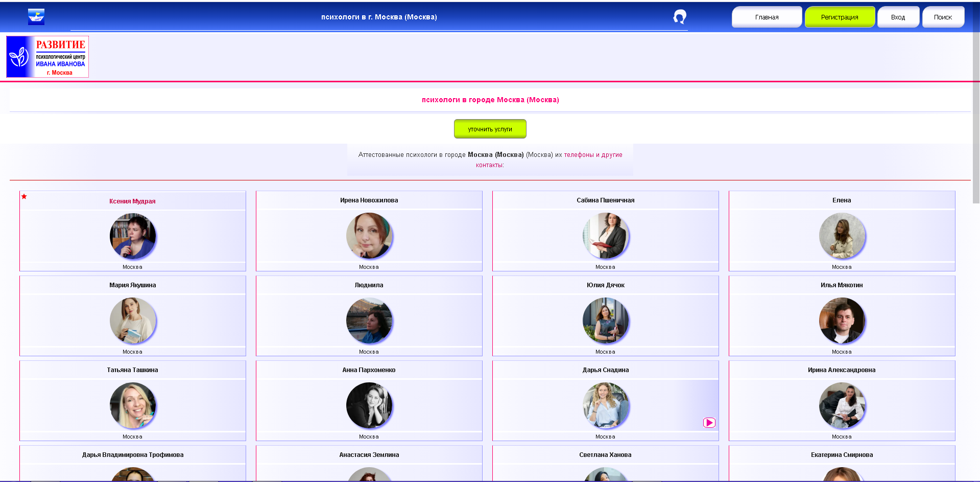Open profile named Елена

842,200
